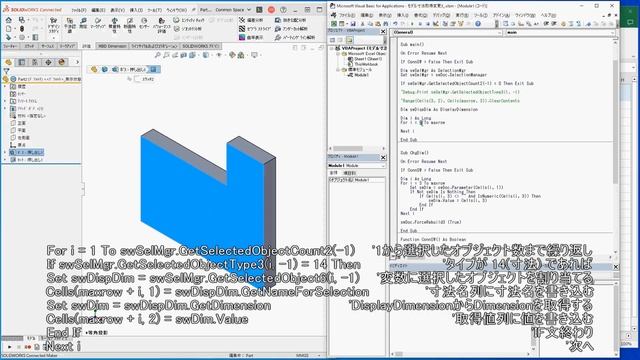
Task: Click inside code line 'For i = 1 To maxrow'
Action: coord(423,122)
